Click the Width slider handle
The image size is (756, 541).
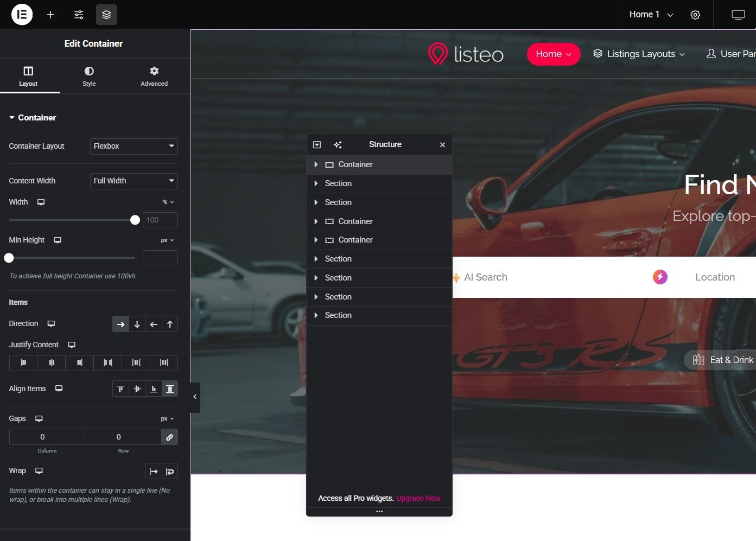(x=135, y=220)
